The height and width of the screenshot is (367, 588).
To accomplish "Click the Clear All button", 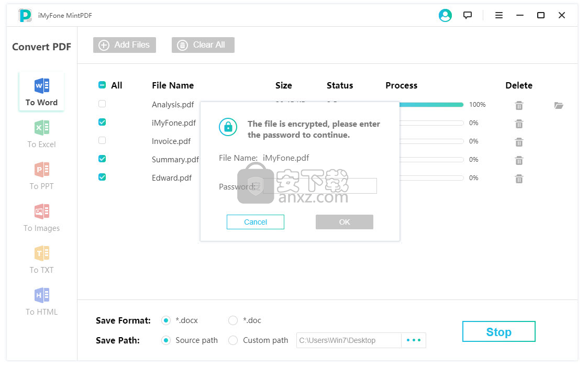I will [203, 45].
